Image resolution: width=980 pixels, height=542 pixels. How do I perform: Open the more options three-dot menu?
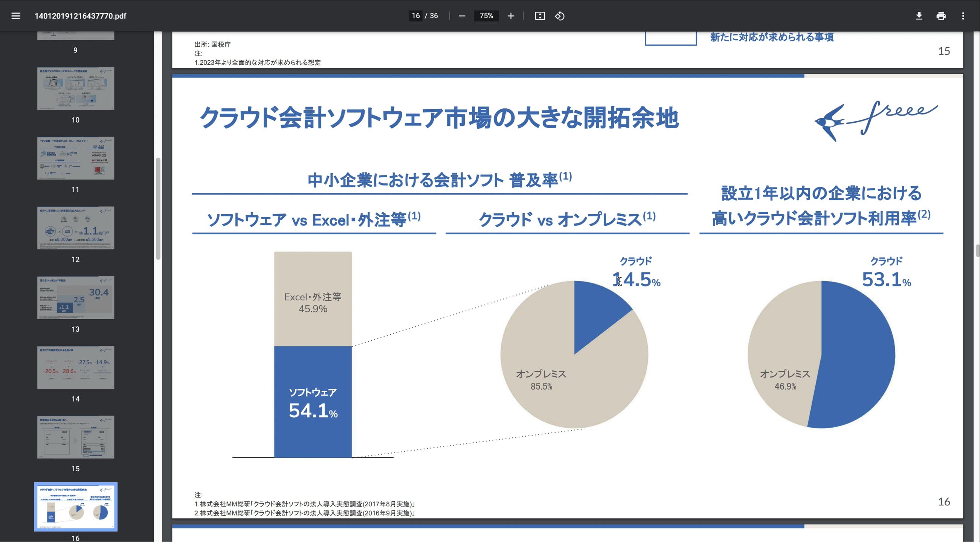click(963, 16)
